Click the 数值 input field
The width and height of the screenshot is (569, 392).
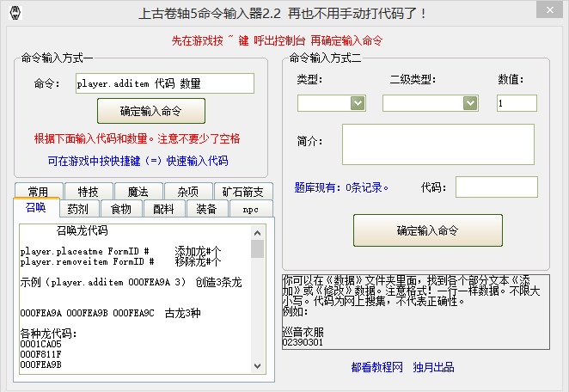coord(517,103)
